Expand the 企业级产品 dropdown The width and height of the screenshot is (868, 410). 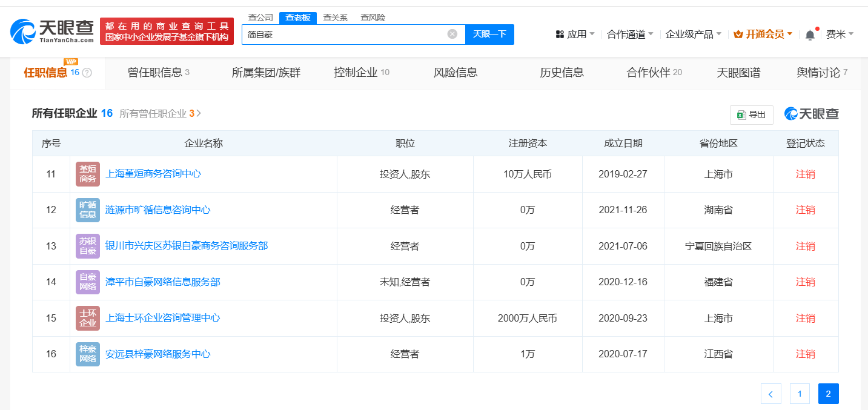[693, 35]
